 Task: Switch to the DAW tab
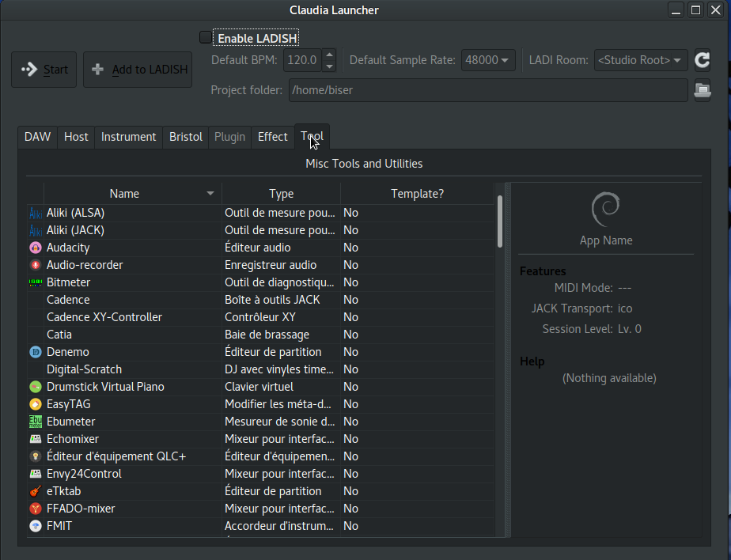click(37, 137)
